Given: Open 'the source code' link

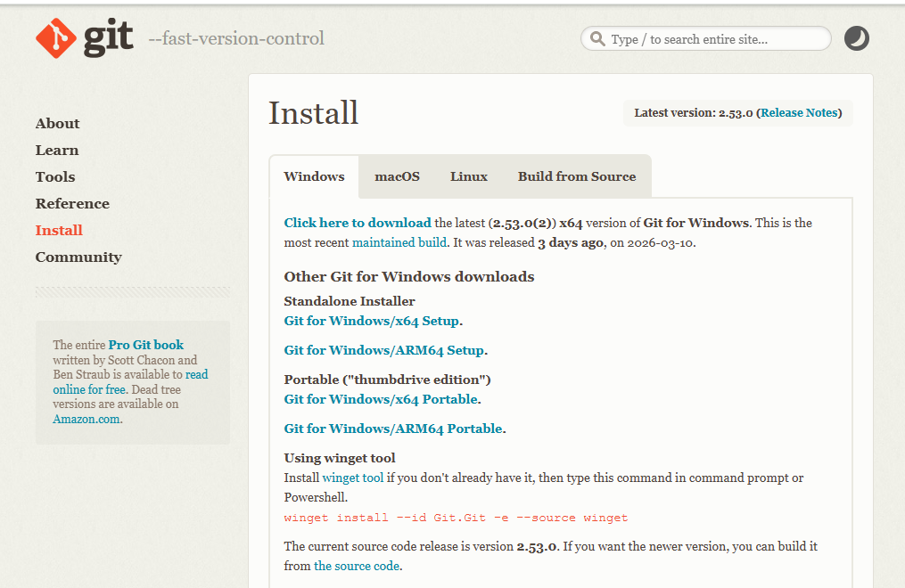Looking at the screenshot, I should pos(357,566).
